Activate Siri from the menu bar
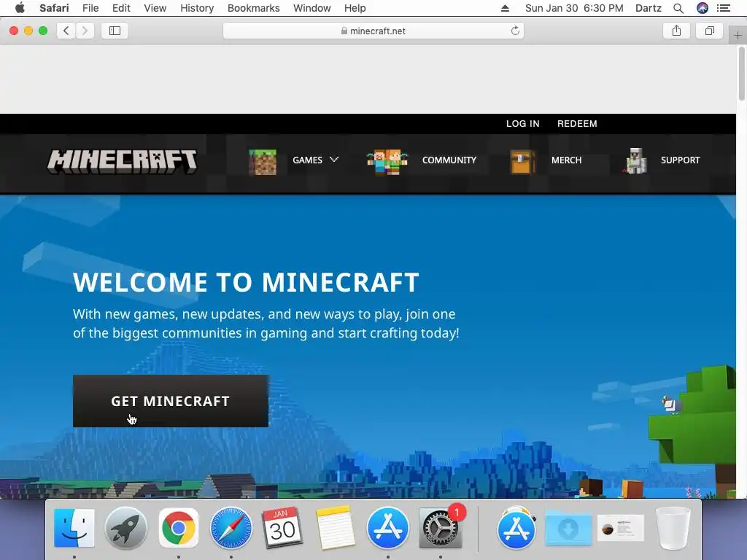Viewport: 747px width, 560px height. [x=703, y=8]
